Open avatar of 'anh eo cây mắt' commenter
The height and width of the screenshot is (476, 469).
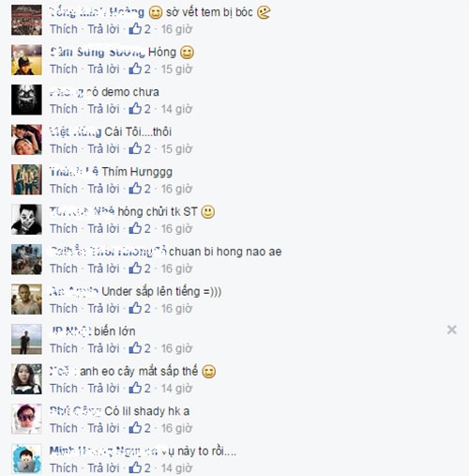(26, 379)
